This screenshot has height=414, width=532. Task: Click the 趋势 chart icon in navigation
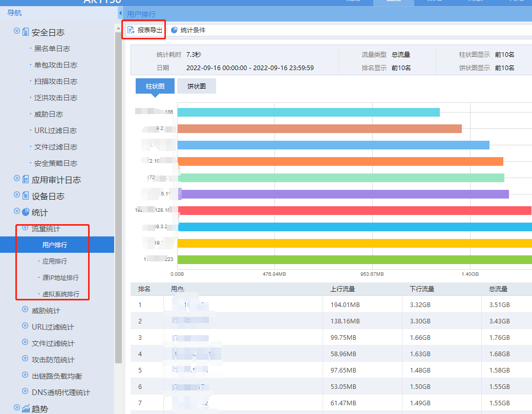click(x=26, y=408)
